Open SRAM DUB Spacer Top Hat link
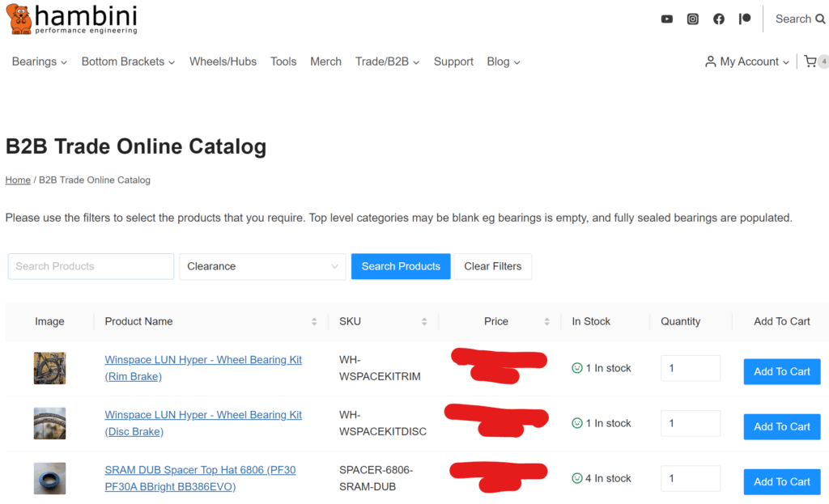 (199, 470)
